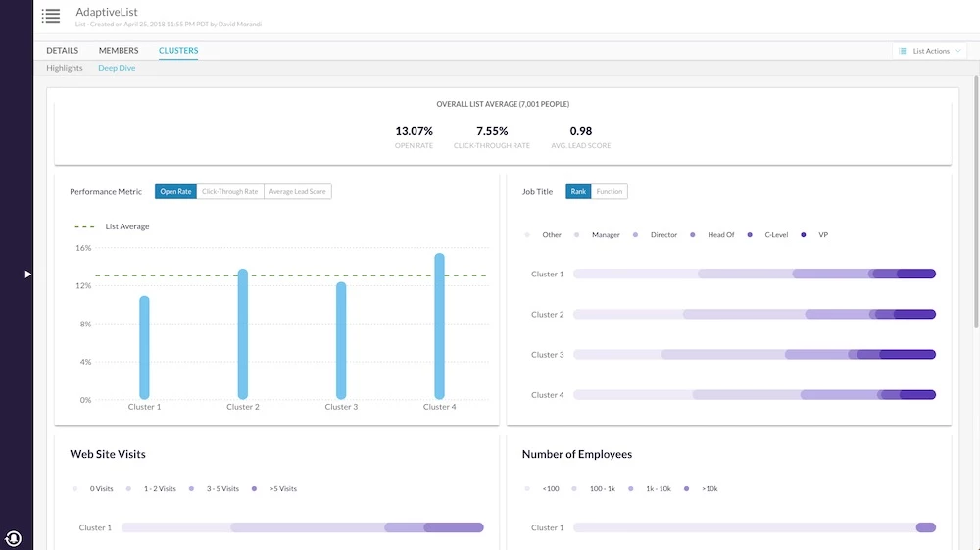Click the Director legend dot
The width and height of the screenshot is (980, 550).
636,235
